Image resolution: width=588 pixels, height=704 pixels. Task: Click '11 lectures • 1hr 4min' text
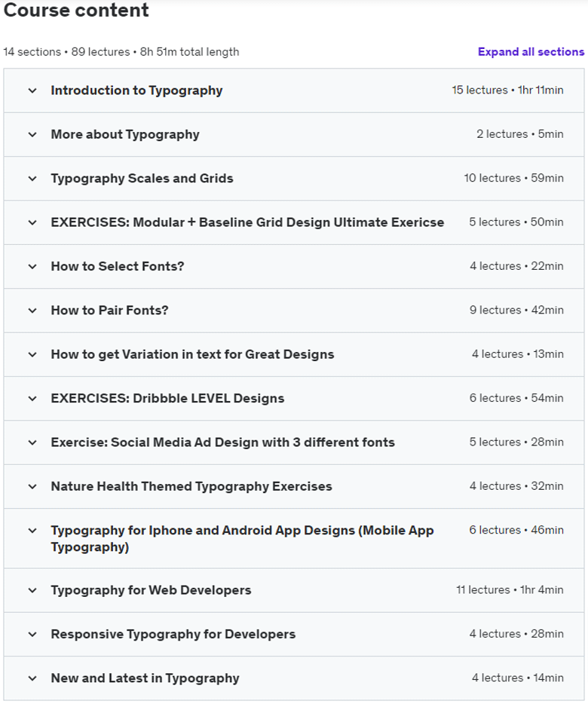(510, 590)
